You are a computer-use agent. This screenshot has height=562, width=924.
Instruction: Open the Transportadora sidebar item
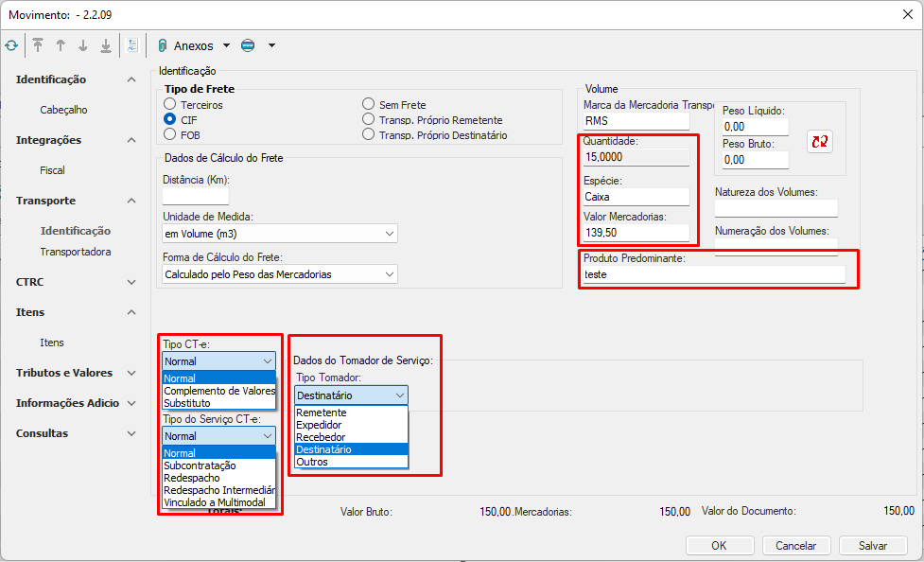(75, 252)
